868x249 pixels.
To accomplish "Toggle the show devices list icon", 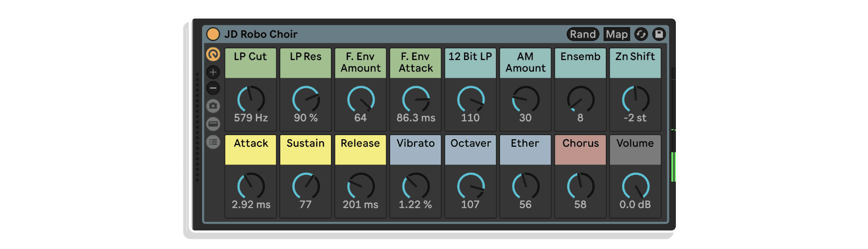I will click(213, 142).
